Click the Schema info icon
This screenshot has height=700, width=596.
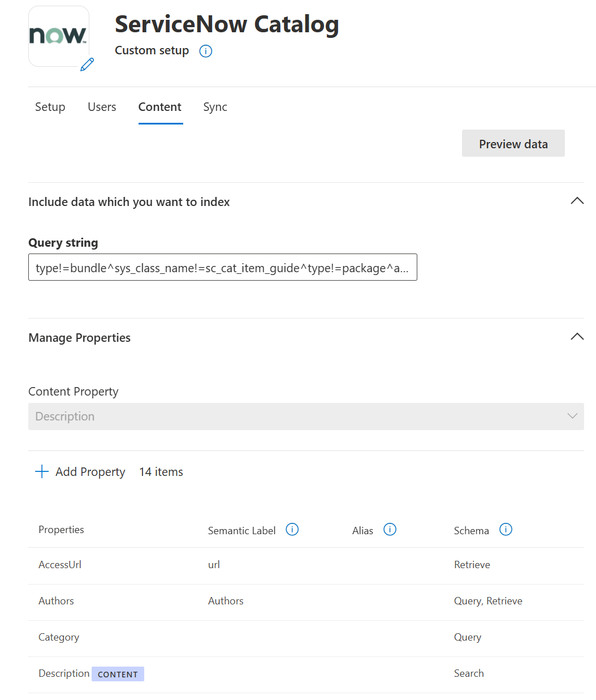506,529
